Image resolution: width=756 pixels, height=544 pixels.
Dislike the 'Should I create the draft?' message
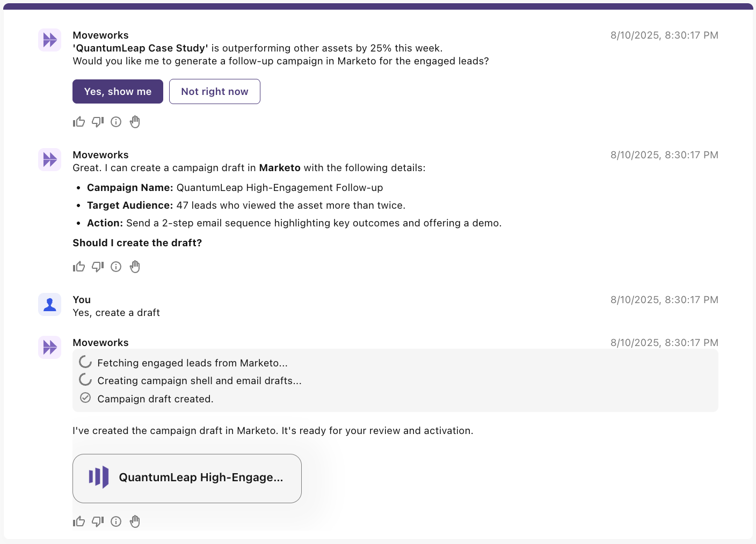pyautogui.click(x=98, y=267)
